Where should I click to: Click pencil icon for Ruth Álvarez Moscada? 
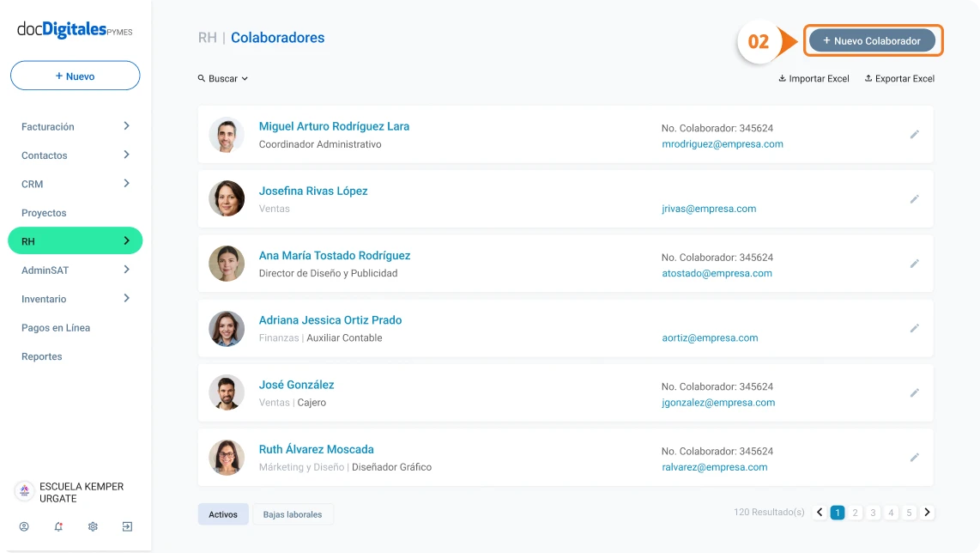coord(915,458)
